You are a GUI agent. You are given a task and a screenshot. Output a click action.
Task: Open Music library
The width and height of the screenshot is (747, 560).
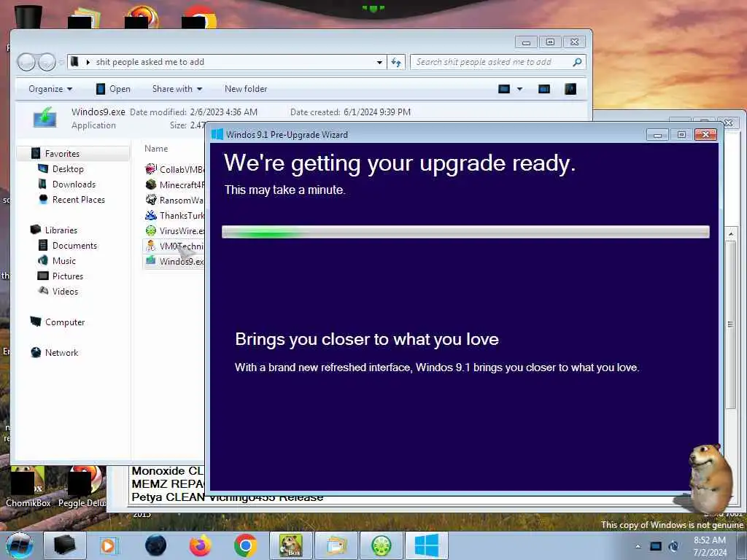[64, 261]
